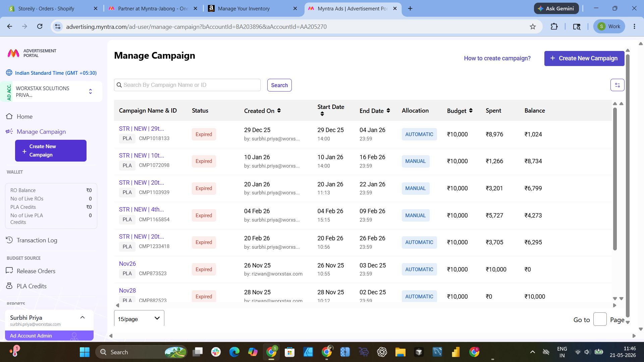644x362 pixels.
Task: Open PLA Credits in the sidebar
Action: coord(32,286)
